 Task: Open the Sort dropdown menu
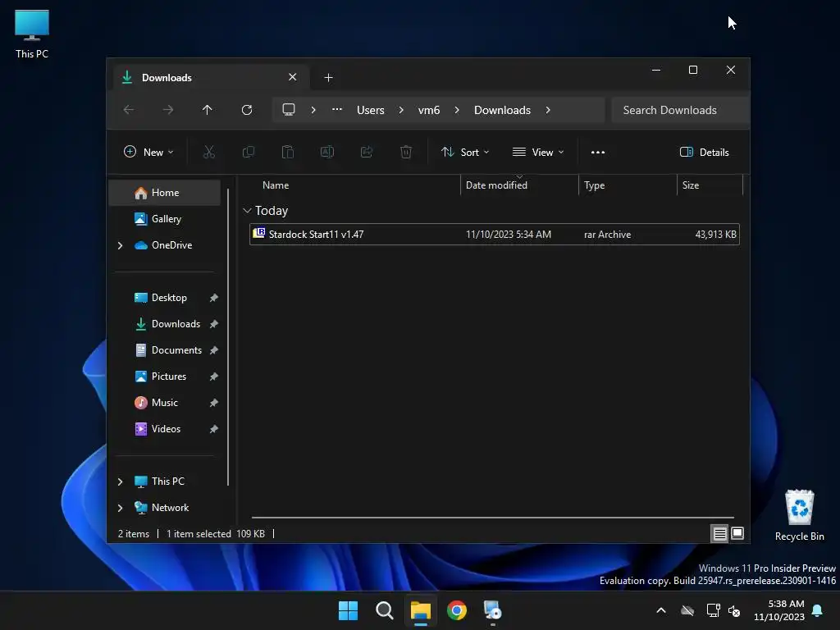click(465, 152)
